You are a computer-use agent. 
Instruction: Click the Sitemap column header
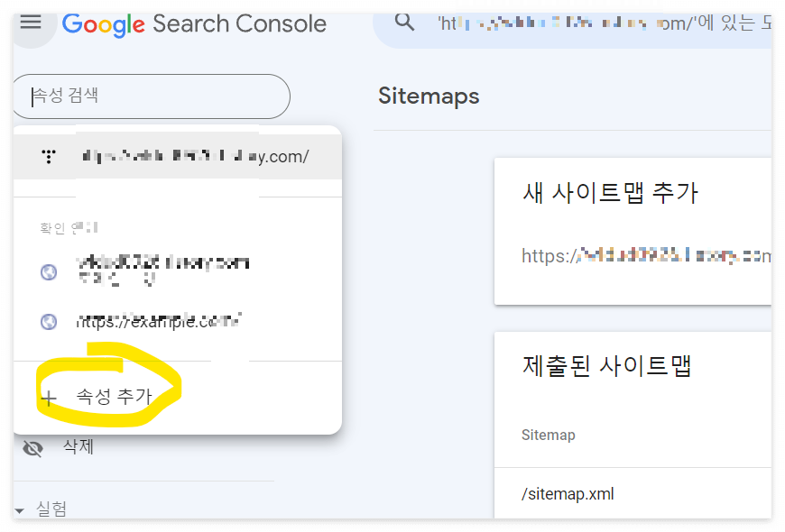[x=549, y=435]
